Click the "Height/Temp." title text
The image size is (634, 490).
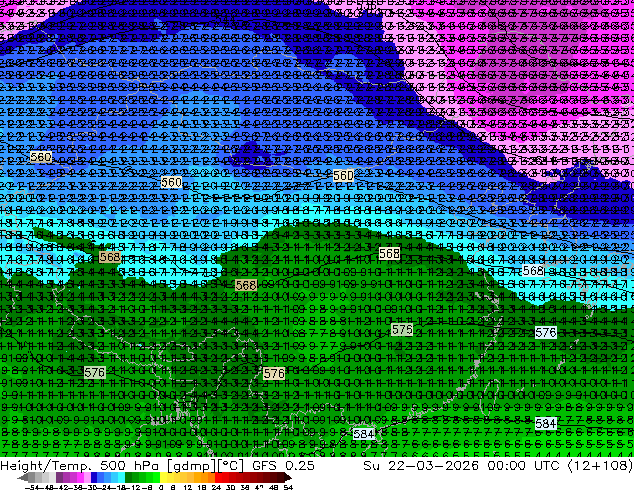pos(47,465)
